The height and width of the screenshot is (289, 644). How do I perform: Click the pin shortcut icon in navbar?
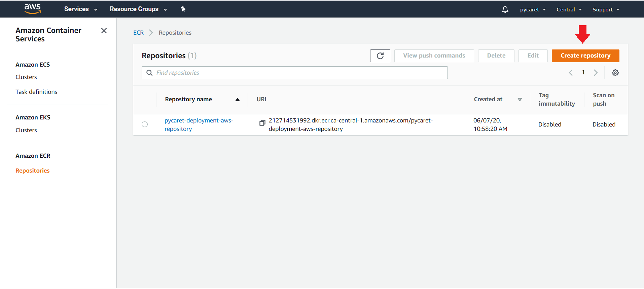[183, 9]
